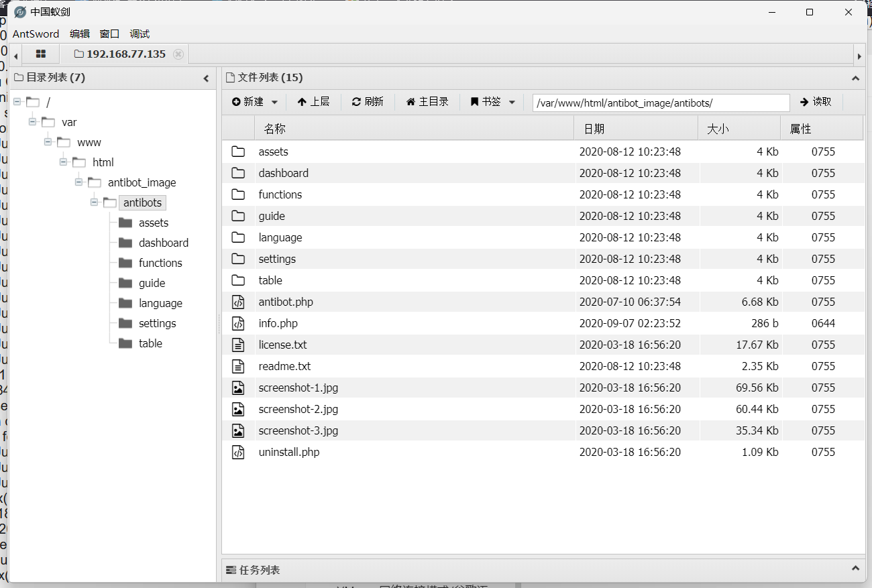This screenshot has height=588, width=872.
Task: Select the info.php file name
Action: tap(278, 323)
